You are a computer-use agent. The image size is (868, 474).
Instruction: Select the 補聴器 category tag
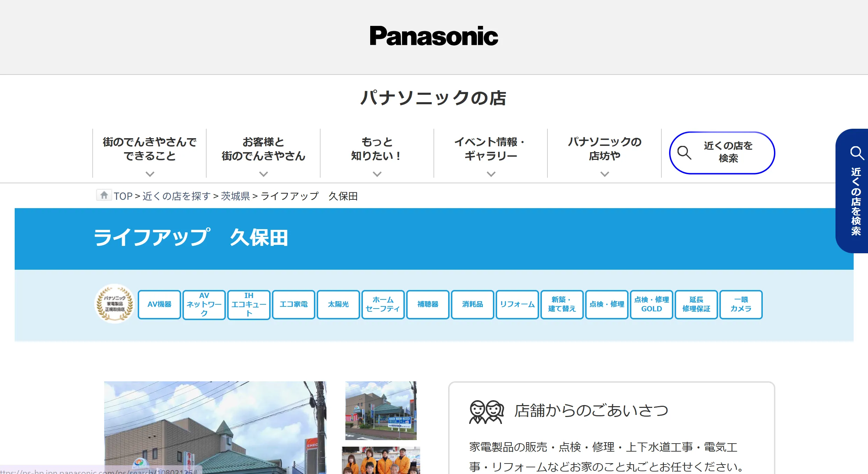(x=428, y=304)
